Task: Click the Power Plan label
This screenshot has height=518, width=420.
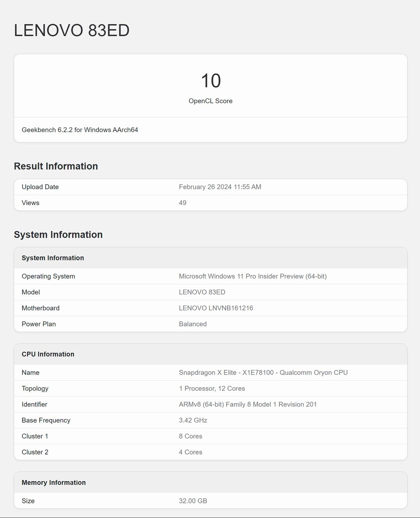Action: [39, 324]
